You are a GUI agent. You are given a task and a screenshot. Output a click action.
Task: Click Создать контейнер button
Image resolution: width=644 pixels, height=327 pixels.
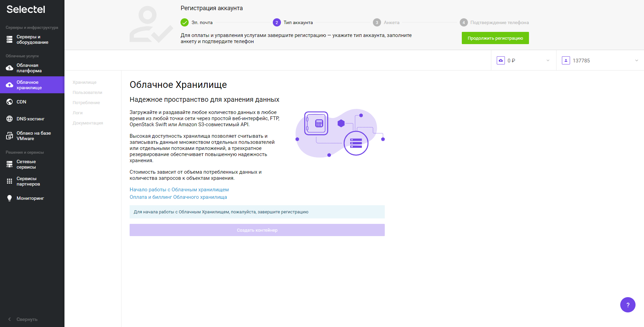click(257, 230)
